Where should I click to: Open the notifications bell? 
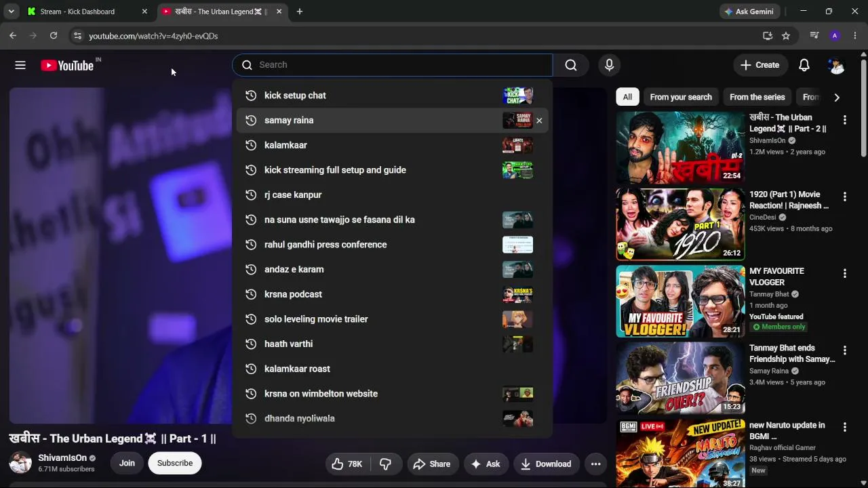(x=804, y=65)
